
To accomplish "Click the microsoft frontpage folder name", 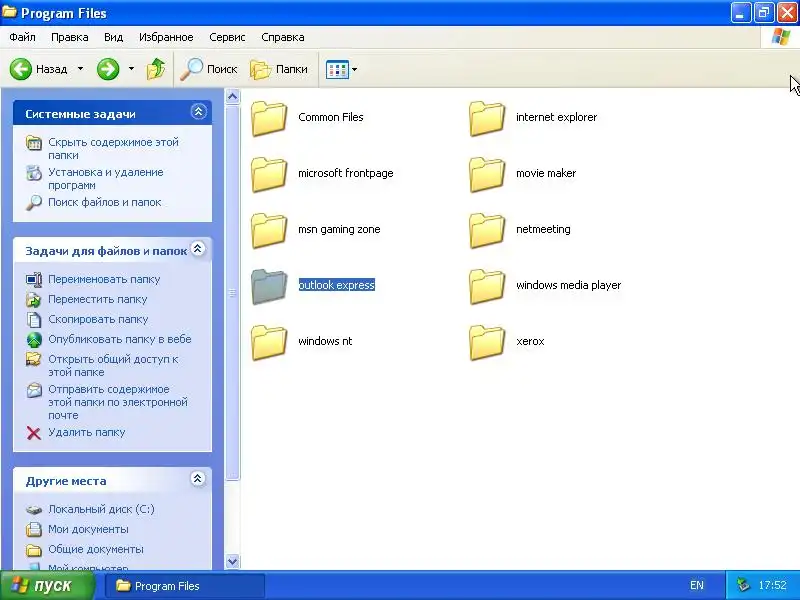I will point(345,173).
